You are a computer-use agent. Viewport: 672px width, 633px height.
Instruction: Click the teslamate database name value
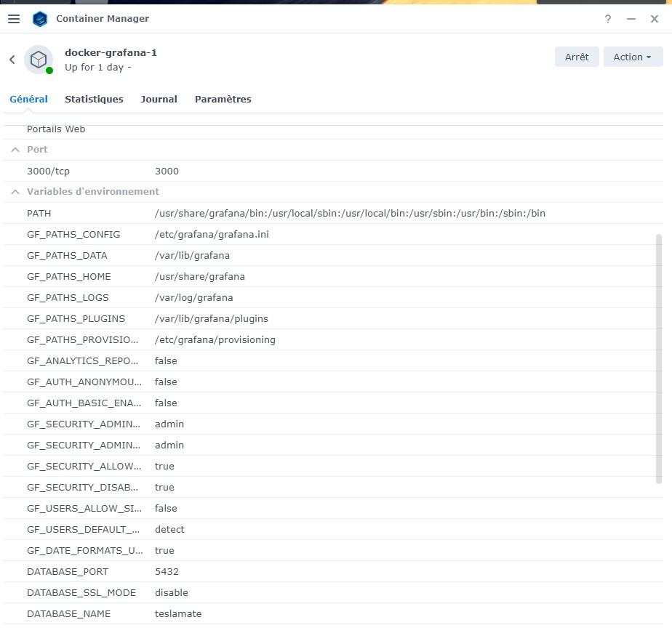178,613
